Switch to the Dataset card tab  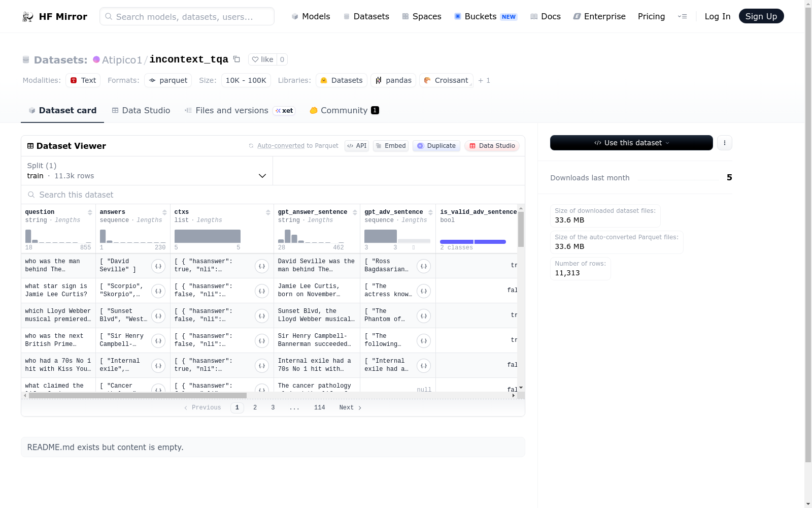(62, 110)
